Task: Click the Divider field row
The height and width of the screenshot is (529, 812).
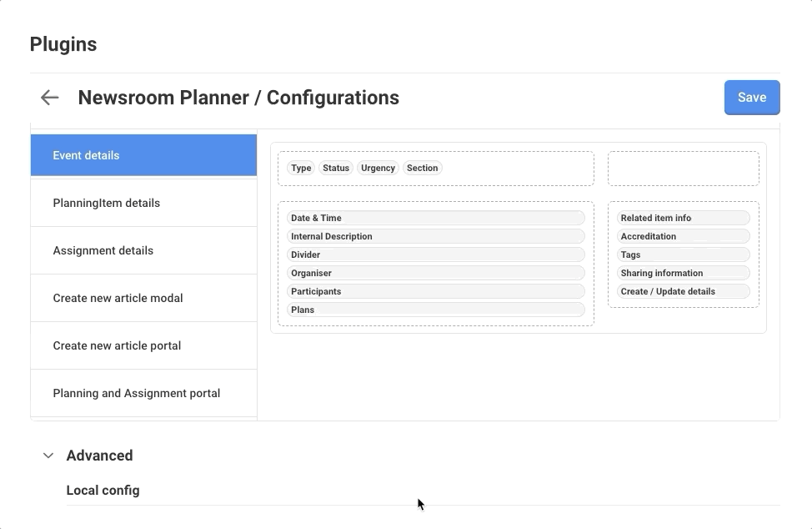Action: tap(435, 254)
